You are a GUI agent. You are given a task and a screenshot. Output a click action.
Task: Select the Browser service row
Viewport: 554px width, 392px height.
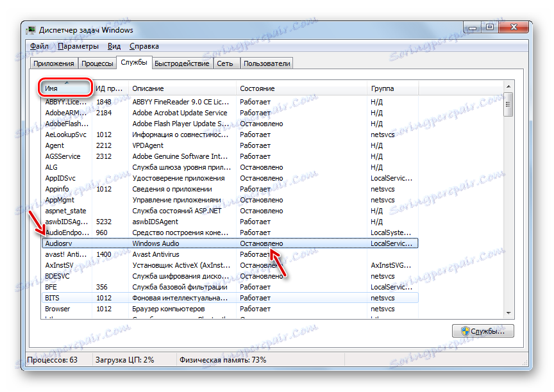pyautogui.click(x=230, y=309)
